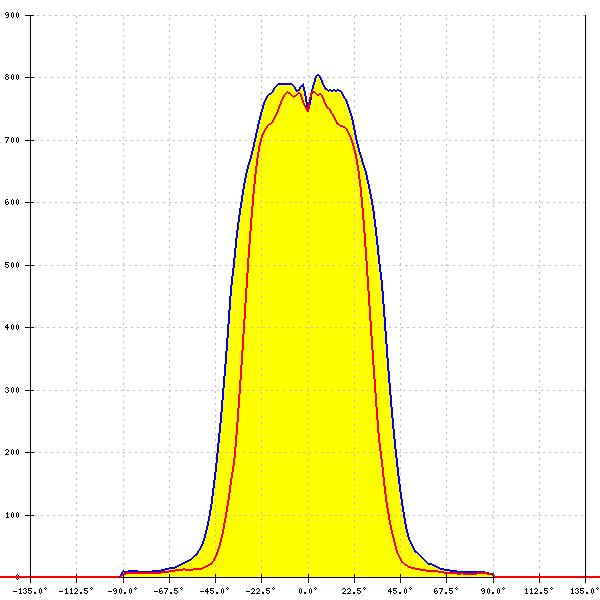Click the 200 y-axis label
The image size is (600, 600).
pos(12,452)
